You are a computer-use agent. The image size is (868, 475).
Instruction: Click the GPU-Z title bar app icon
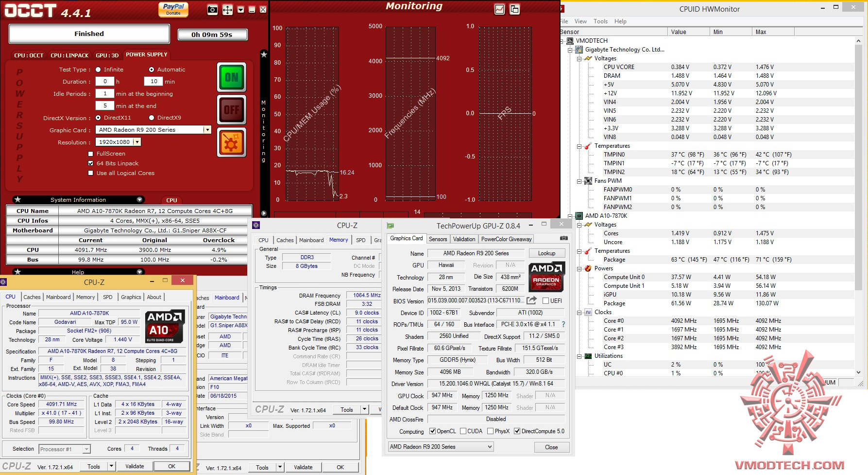tap(390, 226)
